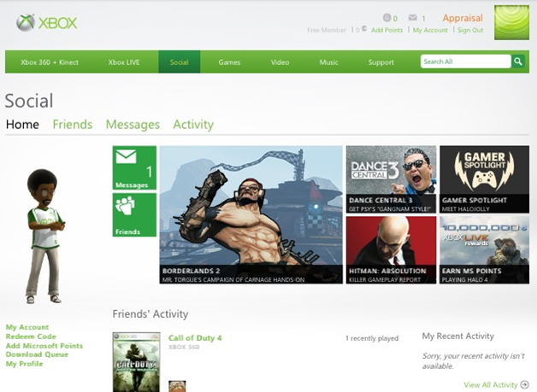537x392 pixels.
Task: Click My Account link in header
Action: [430, 30]
